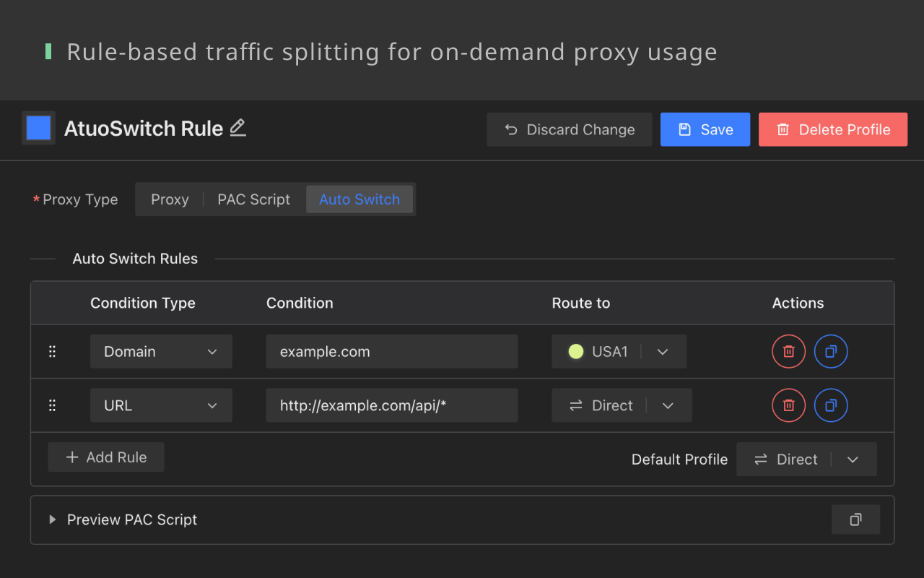Click the example.com condition input field

[x=391, y=352]
